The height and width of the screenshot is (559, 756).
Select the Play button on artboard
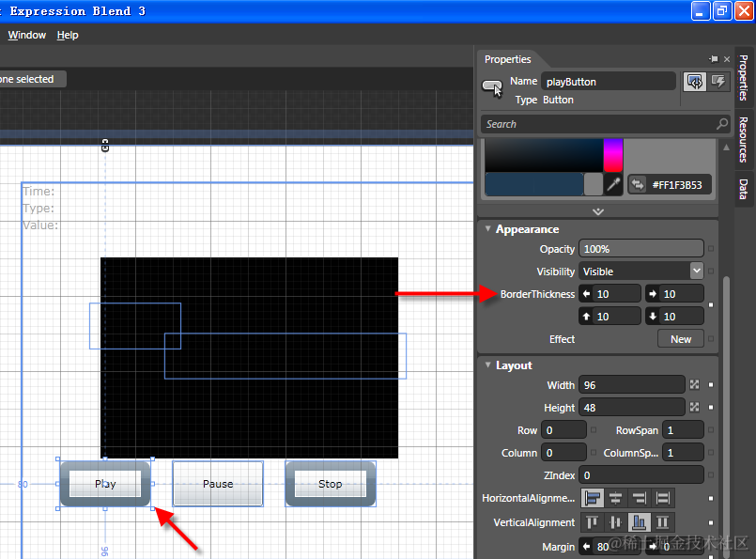coord(105,484)
